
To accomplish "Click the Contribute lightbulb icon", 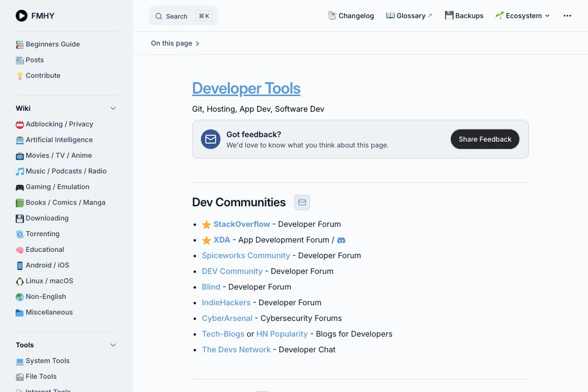I will [x=20, y=76].
